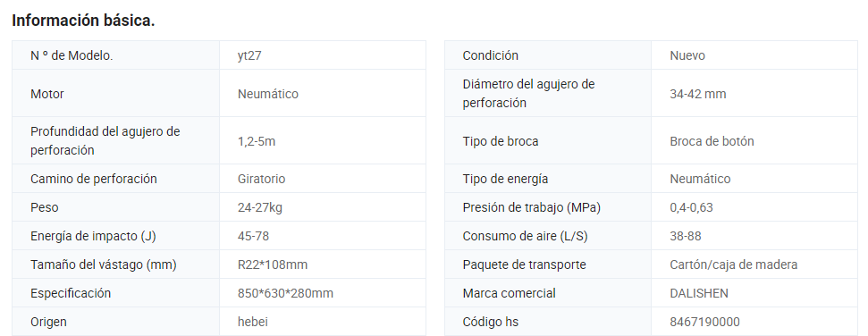Click the 'Broca de botón' value
This screenshot has width=868, height=336.
click(712, 141)
